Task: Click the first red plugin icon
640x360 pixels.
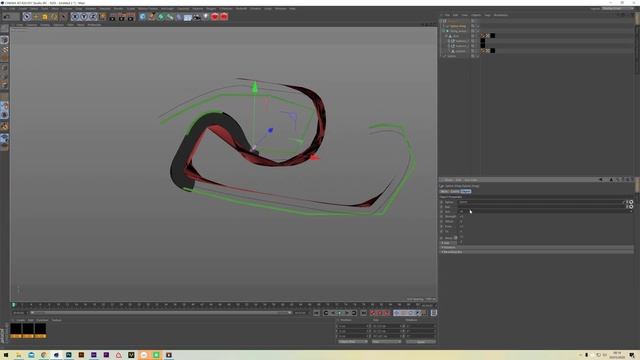Action: (215, 17)
